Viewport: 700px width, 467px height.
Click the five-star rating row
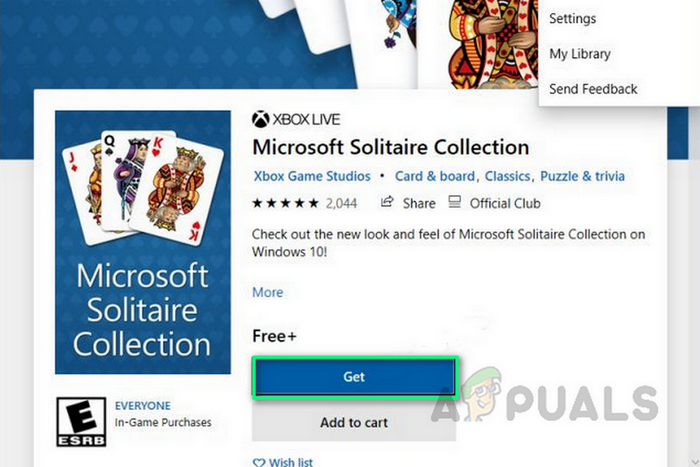coord(285,204)
